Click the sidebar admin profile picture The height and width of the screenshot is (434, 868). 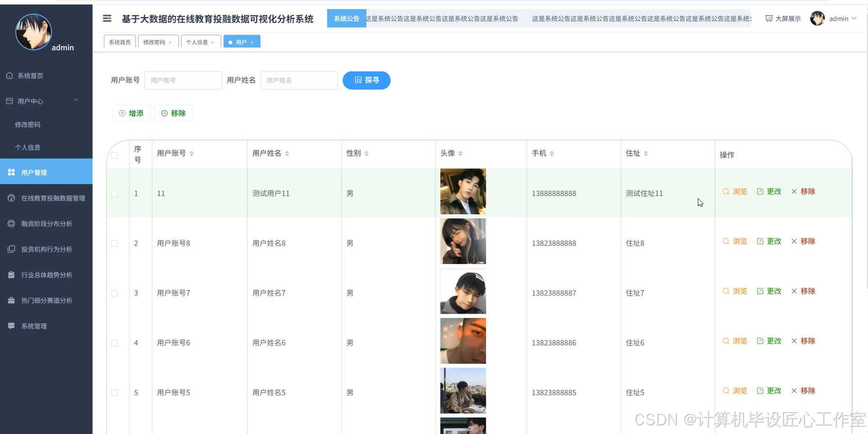tap(33, 32)
